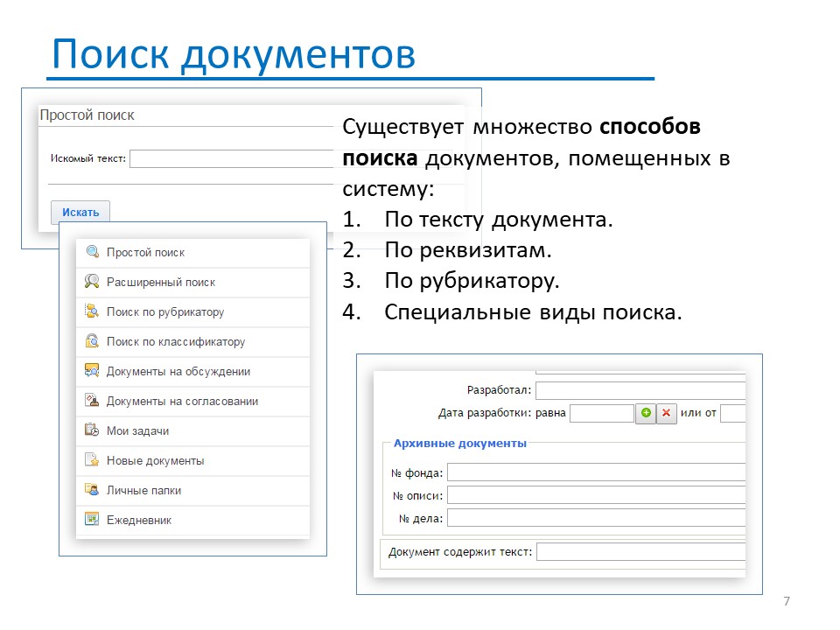Open Простой поиск menu entry
Screen dimensions: 840x630
[192, 252]
